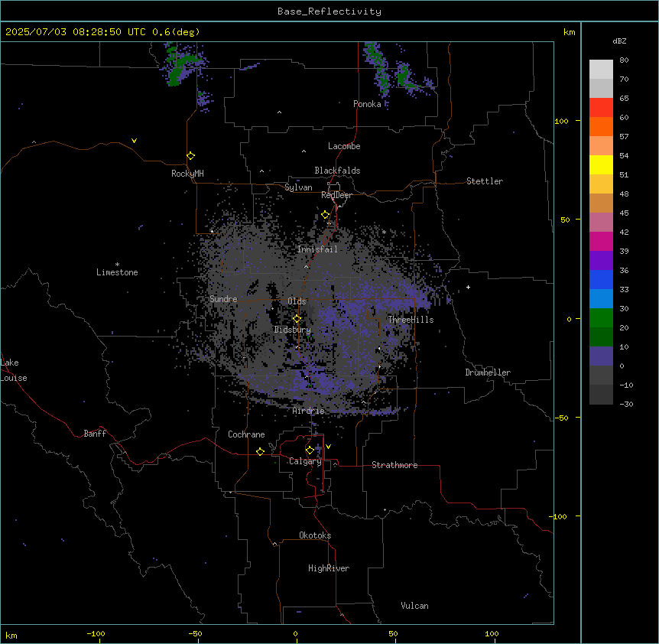Click the white plus marker west of Drumheller region

click(x=468, y=287)
